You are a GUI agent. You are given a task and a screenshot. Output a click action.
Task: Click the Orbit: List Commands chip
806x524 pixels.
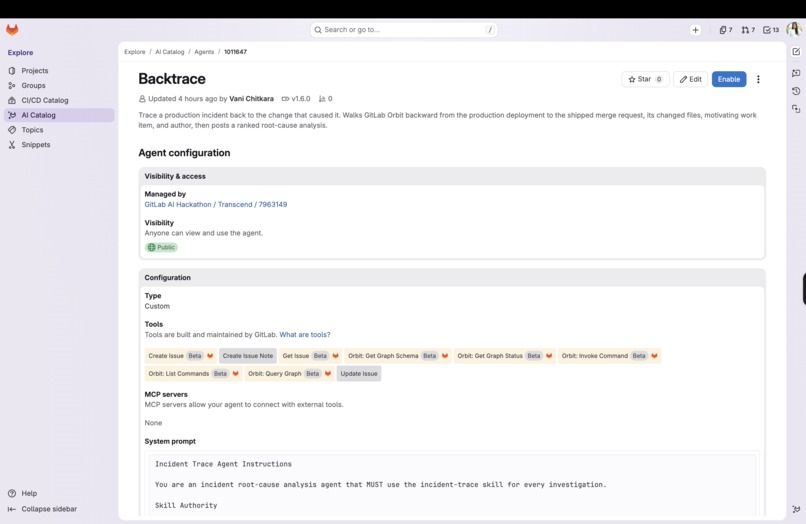pyautogui.click(x=193, y=374)
